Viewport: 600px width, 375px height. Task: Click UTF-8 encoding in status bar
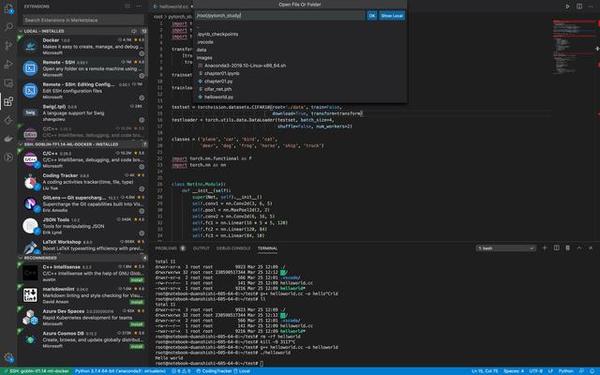point(536,371)
